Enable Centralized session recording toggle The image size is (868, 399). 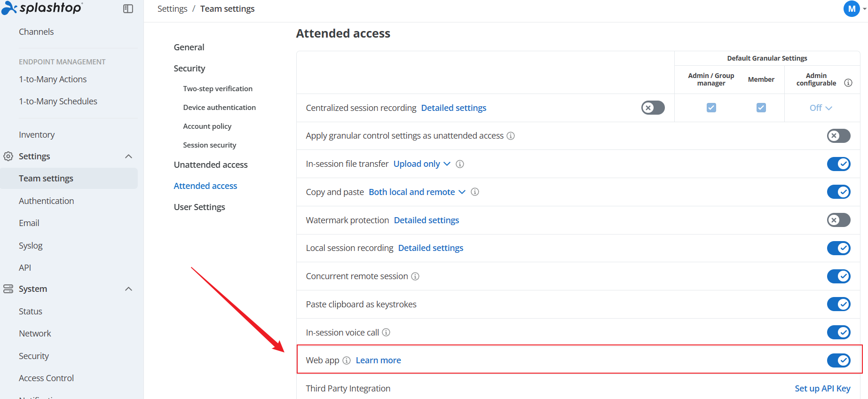click(653, 108)
